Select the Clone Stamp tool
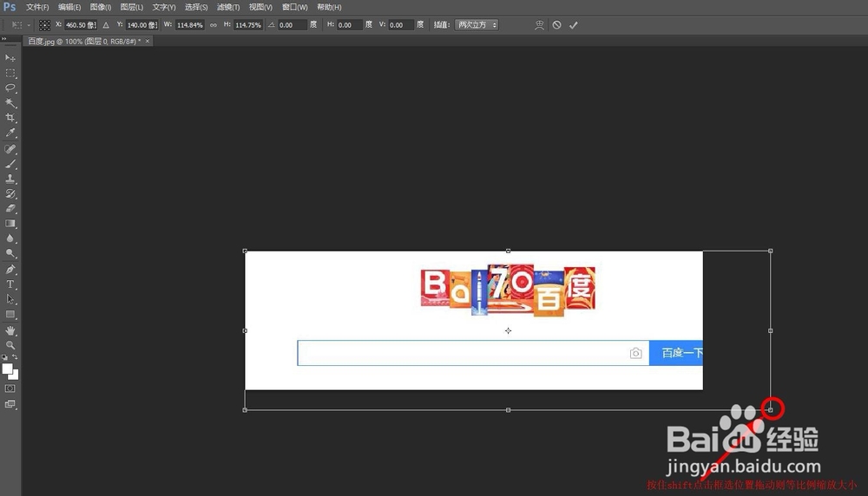868x496 pixels. pyautogui.click(x=10, y=179)
